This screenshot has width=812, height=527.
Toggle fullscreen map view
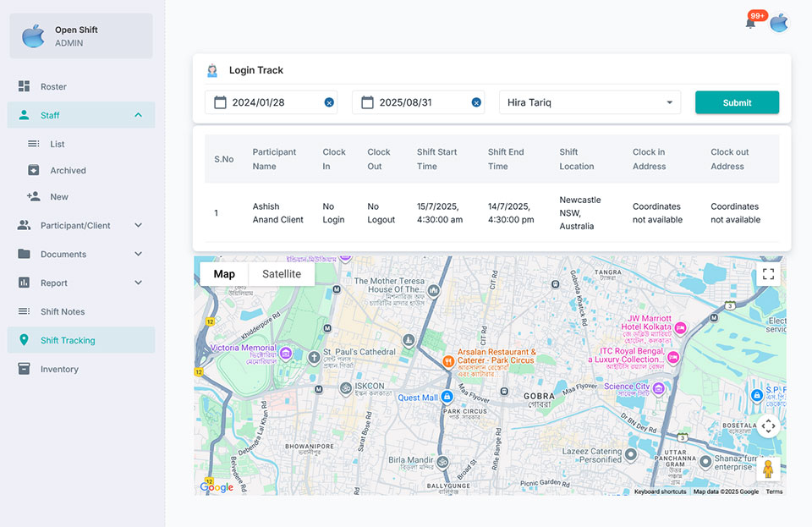click(x=768, y=274)
